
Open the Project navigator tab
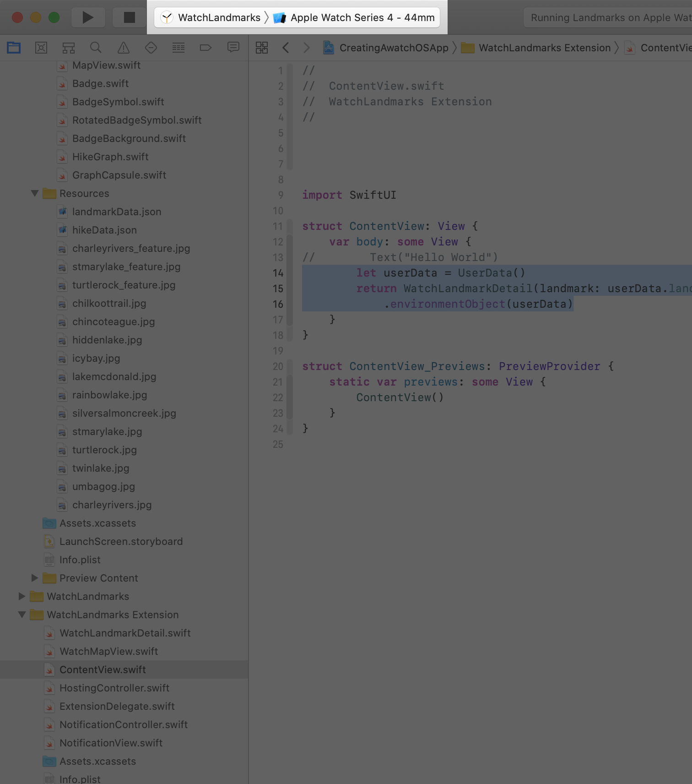point(14,48)
